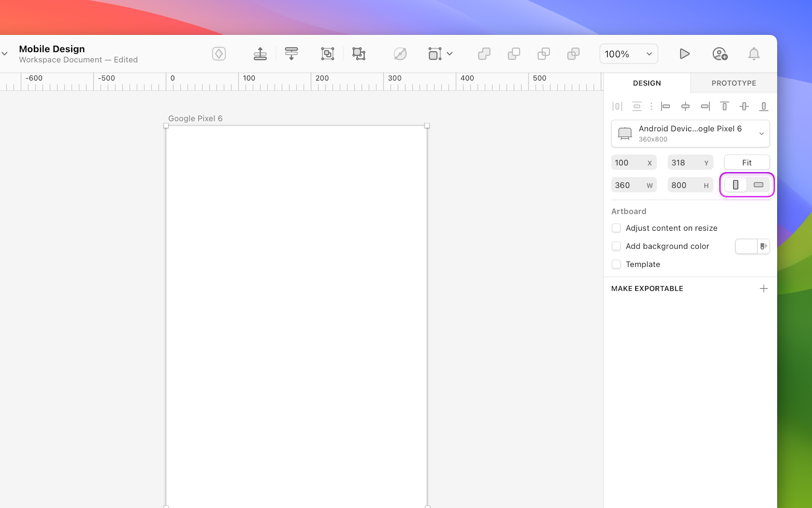Click the Mobile Design document title
The height and width of the screenshot is (508, 812).
point(52,49)
